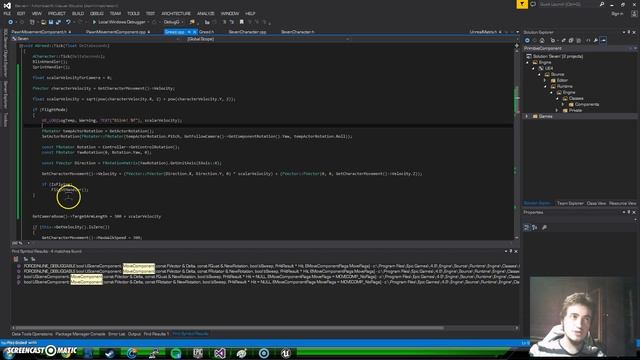
Task: Switch to SevenCharacter.h tab
Action: click(x=298, y=32)
